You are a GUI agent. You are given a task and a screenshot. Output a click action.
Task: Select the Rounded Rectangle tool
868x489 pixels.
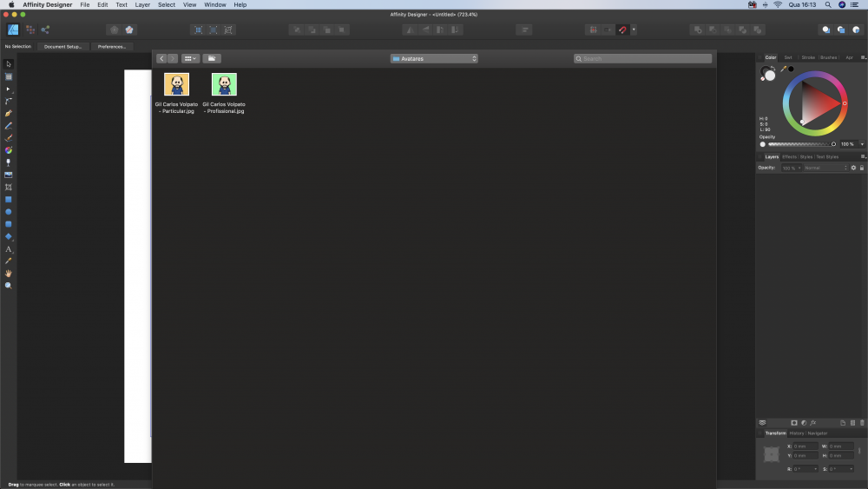9,224
